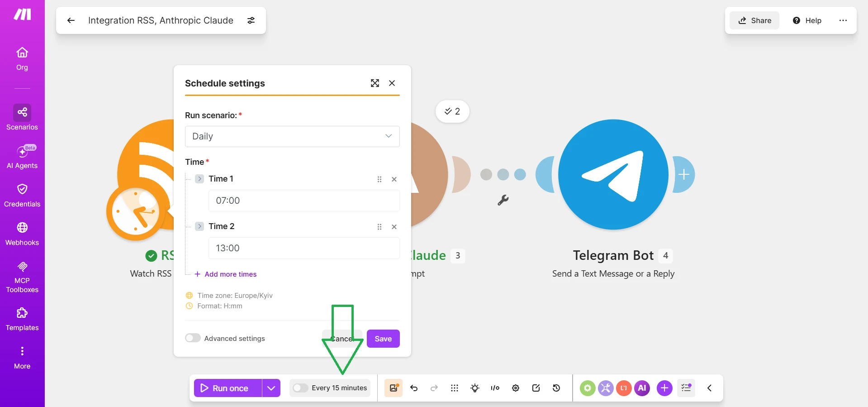Open the three-dot options menu
The image size is (868, 407).
(x=843, y=20)
